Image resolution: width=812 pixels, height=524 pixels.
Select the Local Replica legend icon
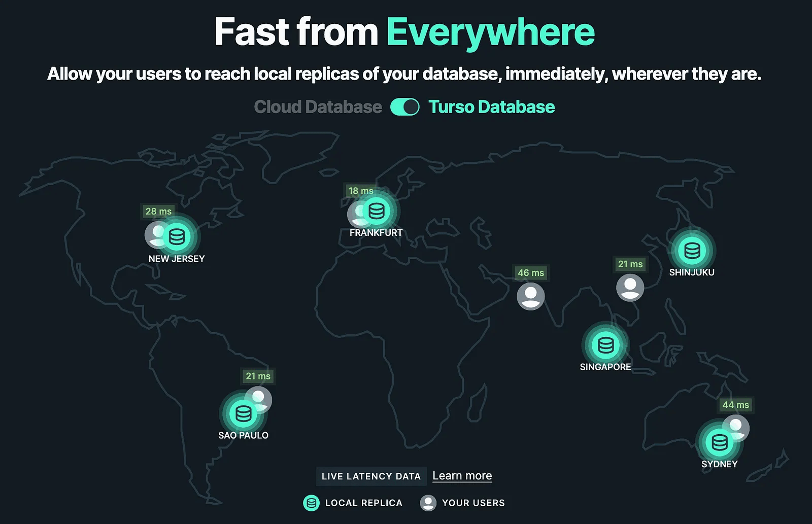[x=310, y=503]
